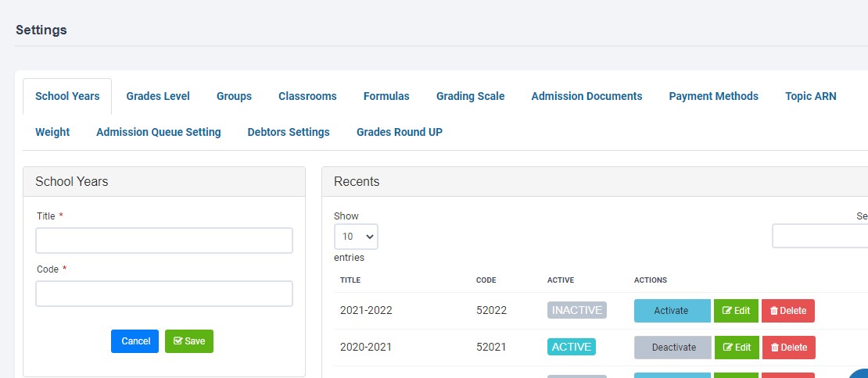Click the ACTIVE status badge for 2020-2021

click(x=572, y=347)
